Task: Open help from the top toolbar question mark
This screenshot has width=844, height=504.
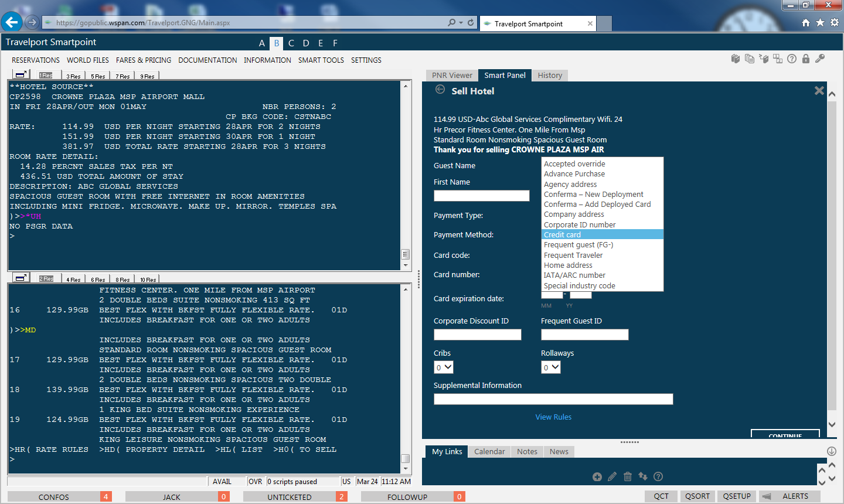Action: (792, 59)
